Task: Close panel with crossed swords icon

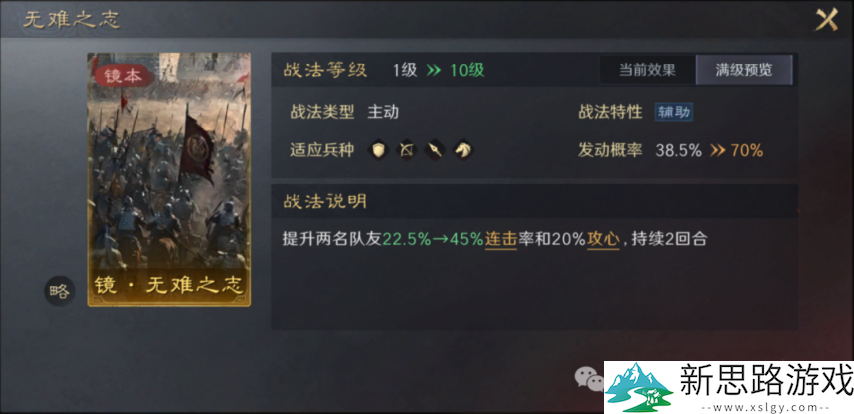Action: tap(826, 20)
